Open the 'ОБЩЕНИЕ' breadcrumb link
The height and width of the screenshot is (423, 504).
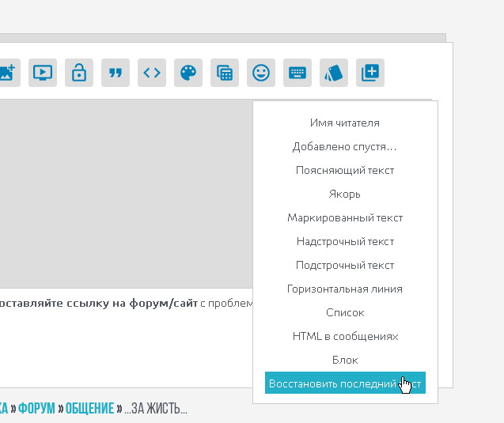(x=89, y=409)
